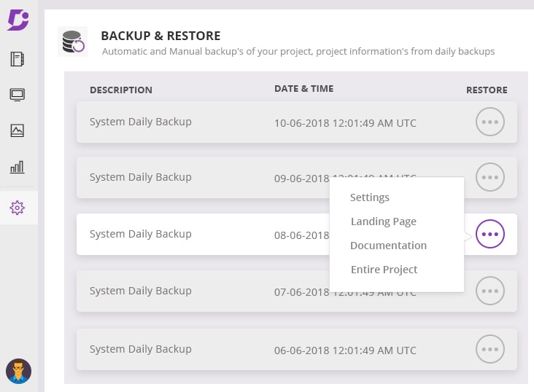Click the user avatar at bottom left
The height and width of the screenshot is (392, 534).
pyautogui.click(x=18, y=371)
